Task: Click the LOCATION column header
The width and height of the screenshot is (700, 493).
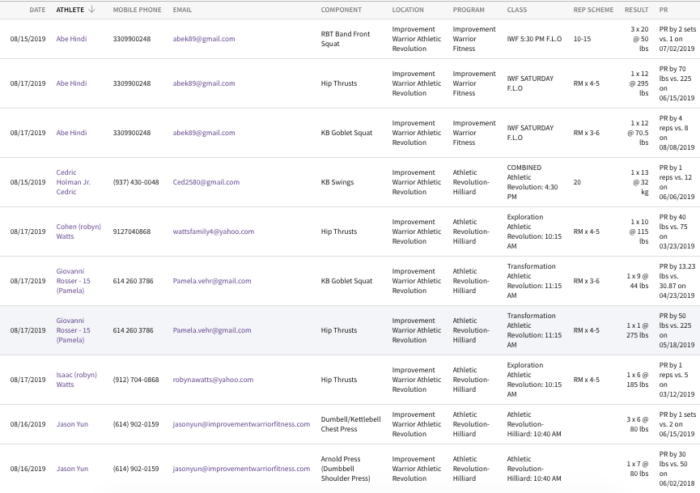Action: 408,10
